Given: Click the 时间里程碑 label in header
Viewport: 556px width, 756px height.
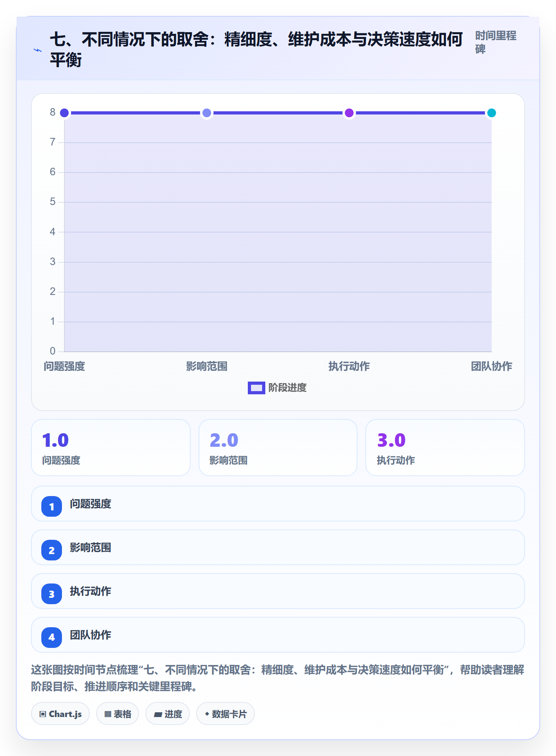Looking at the screenshot, I should click(496, 43).
